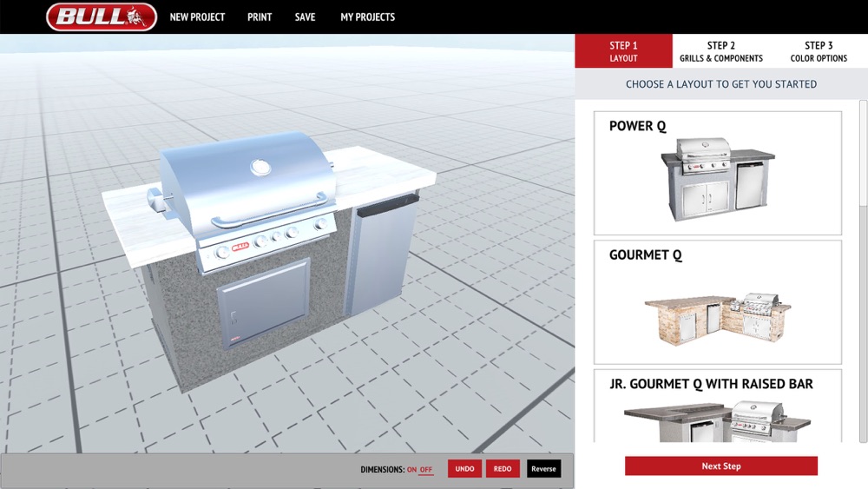Save the current project

[x=305, y=17]
